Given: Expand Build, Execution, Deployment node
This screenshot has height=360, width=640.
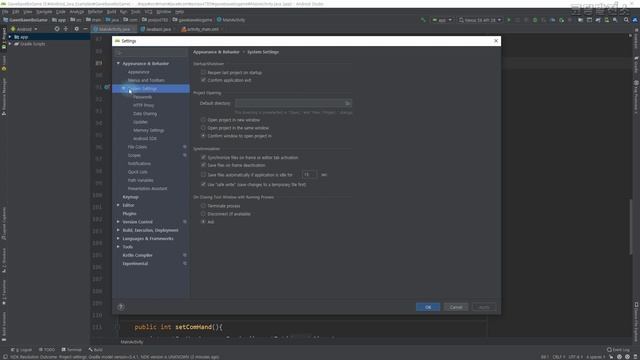Looking at the screenshot, I should point(118,230).
